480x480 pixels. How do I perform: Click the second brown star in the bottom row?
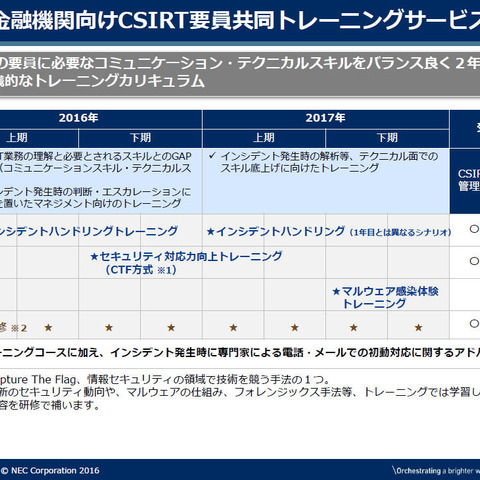109,328
